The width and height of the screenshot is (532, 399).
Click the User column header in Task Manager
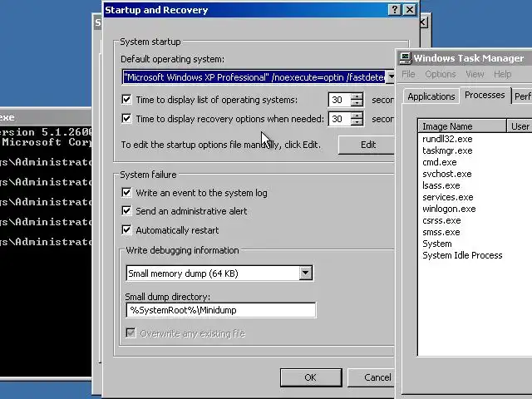coord(519,126)
